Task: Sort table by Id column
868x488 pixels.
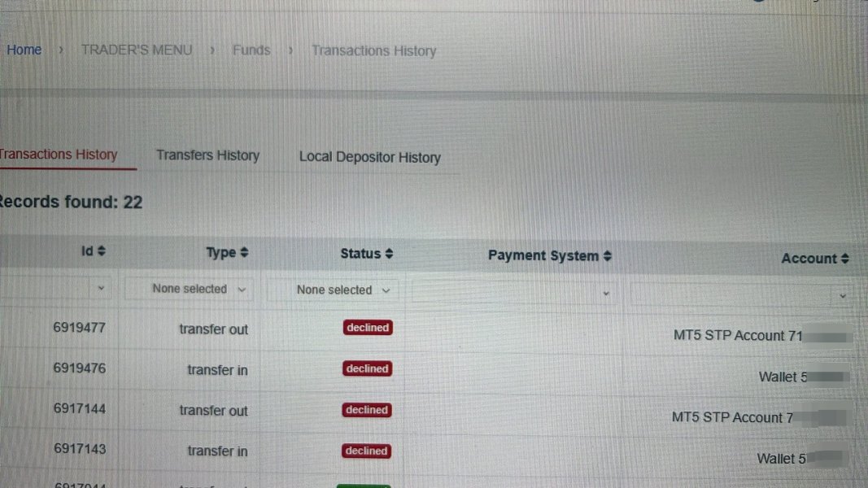Action: (x=93, y=251)
